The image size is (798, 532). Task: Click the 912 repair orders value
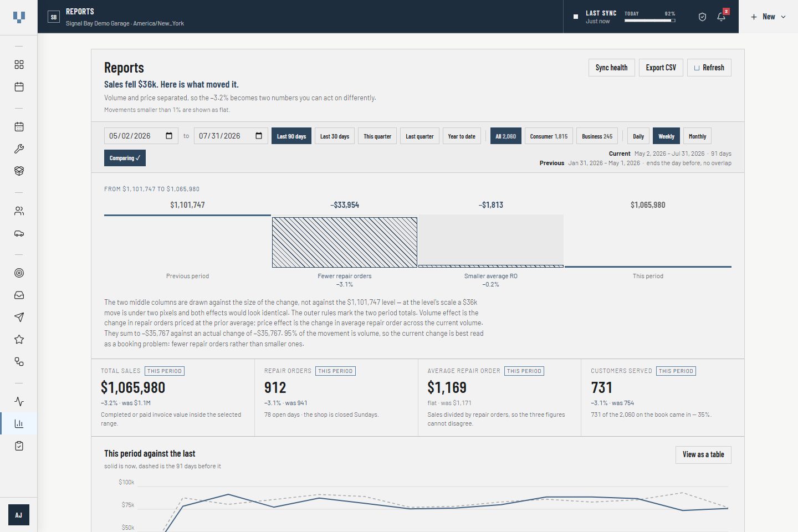[x=275, y=387]
